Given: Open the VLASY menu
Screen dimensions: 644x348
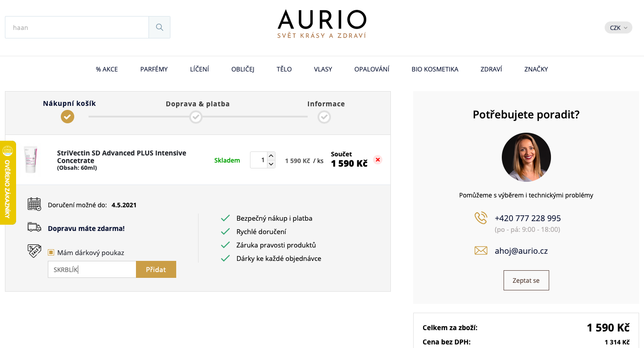Looking at the screenshot, I should [323, 69].
